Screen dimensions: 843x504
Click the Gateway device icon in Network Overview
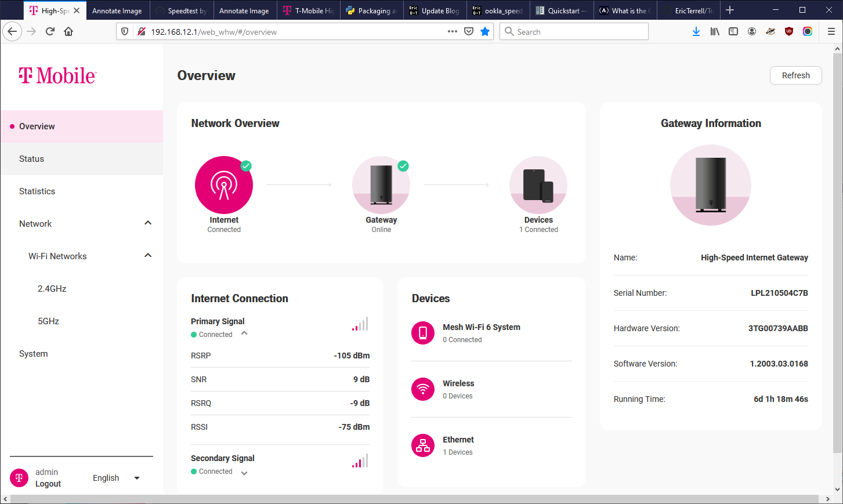tap(381, 185)
